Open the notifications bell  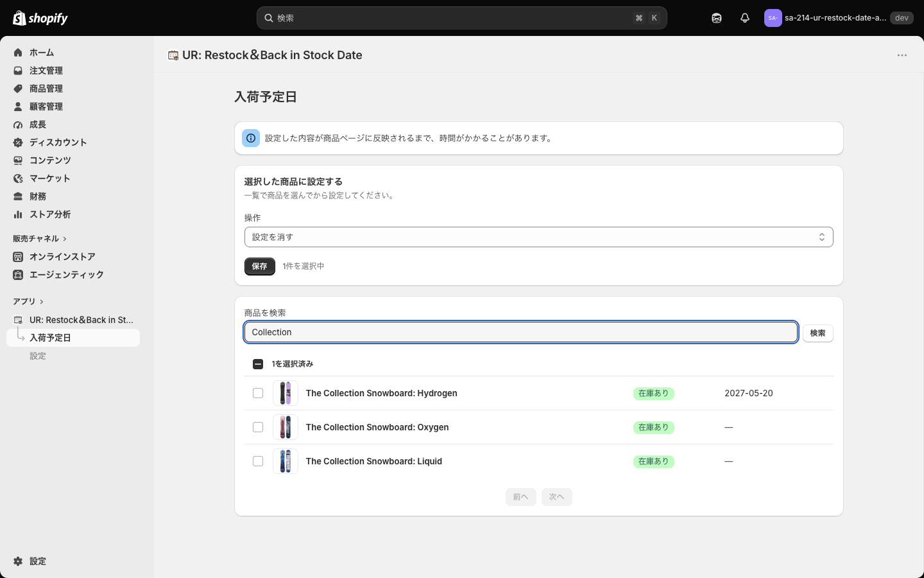(x=745, y=18)
